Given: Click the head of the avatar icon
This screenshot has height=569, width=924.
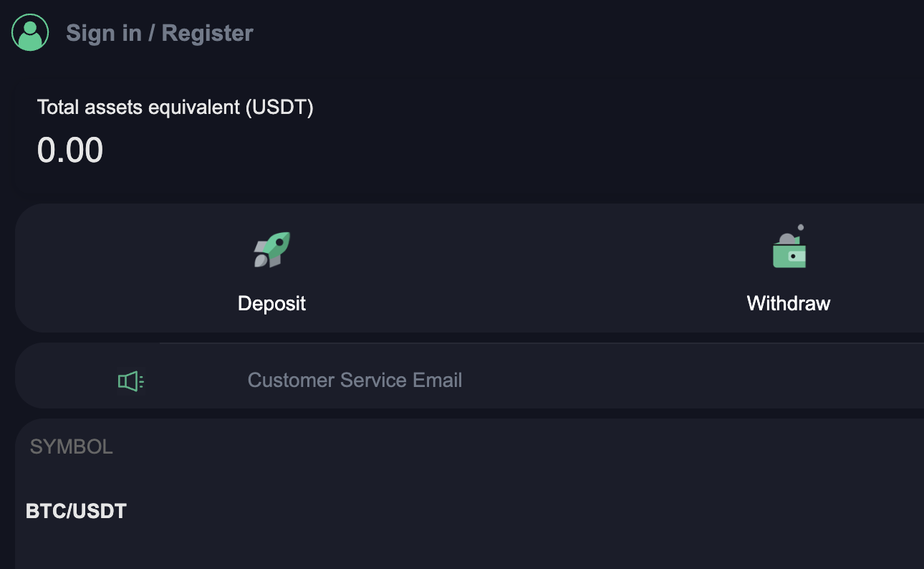Looking at the screenshot, I should pos(30,27).
